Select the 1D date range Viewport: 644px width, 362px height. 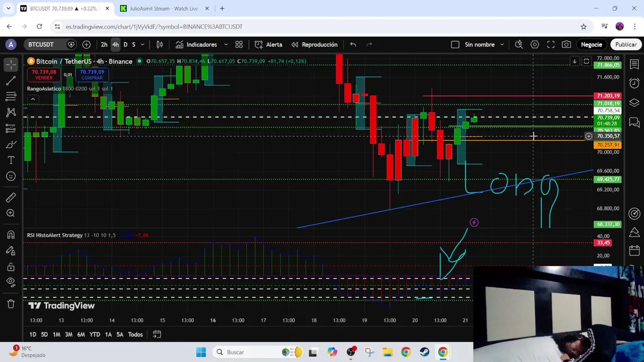click(33, 334)
